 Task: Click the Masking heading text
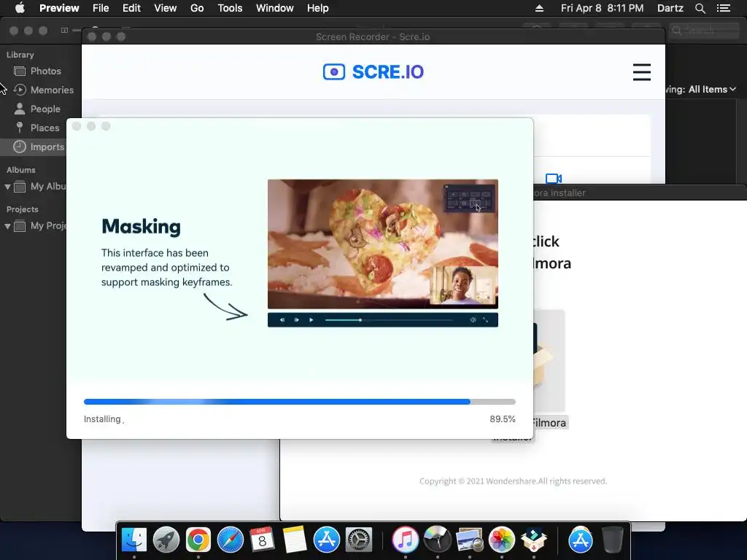tap(141, 226)
